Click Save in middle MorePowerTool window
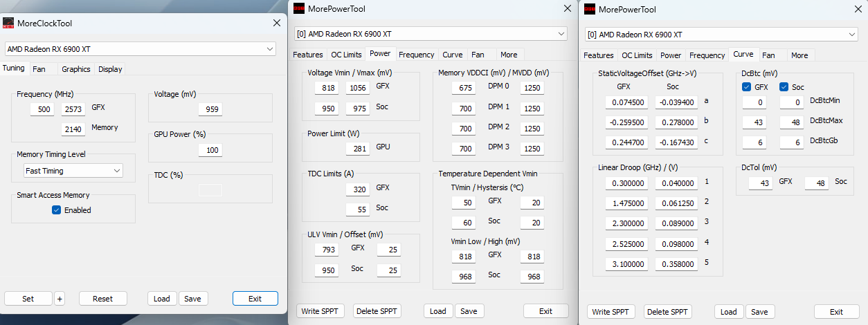Viewport: 868px width, 325px height. (x=469, y=311)
